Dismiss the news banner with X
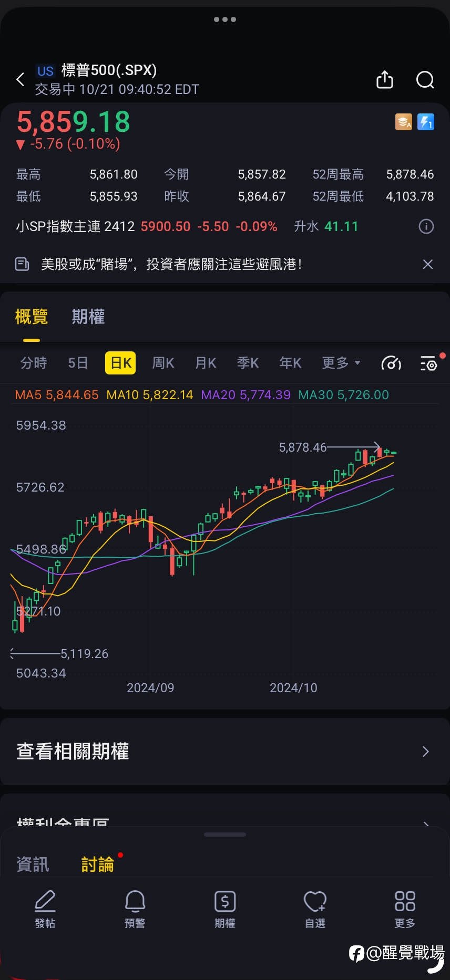 tap(428, 264)
